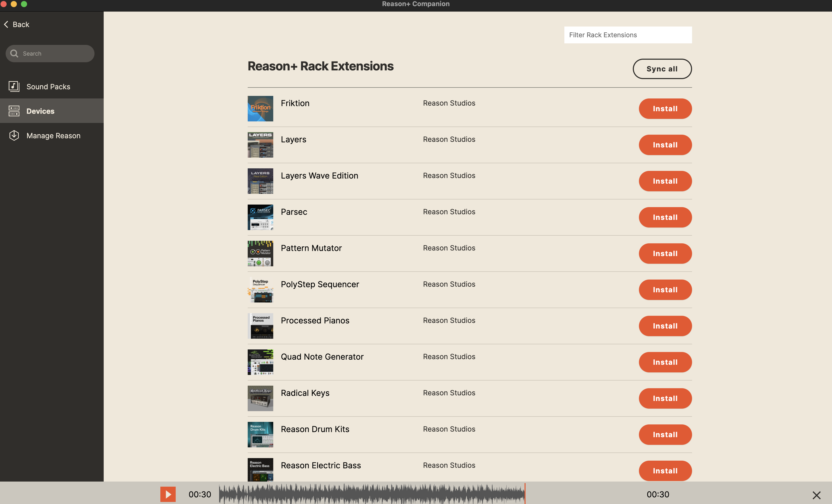
Task: Click the magnifier icon in Search box
Action: (x=14, y=53)
